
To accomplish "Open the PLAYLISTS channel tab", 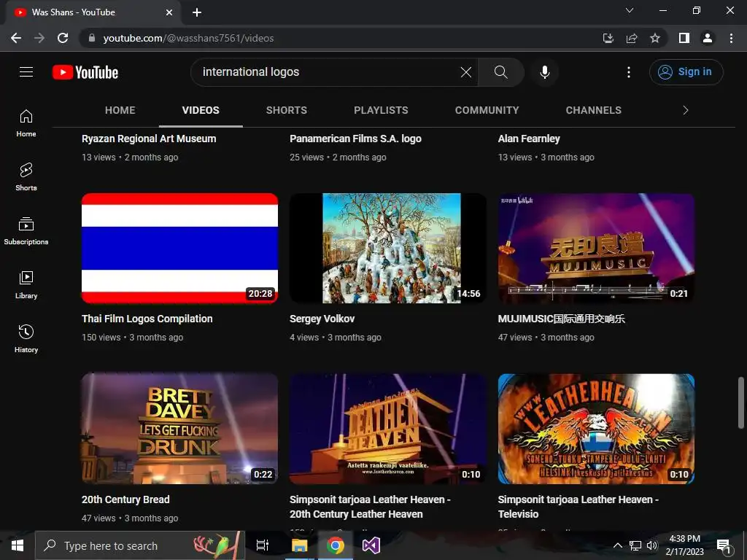I will tap(381, 111).
